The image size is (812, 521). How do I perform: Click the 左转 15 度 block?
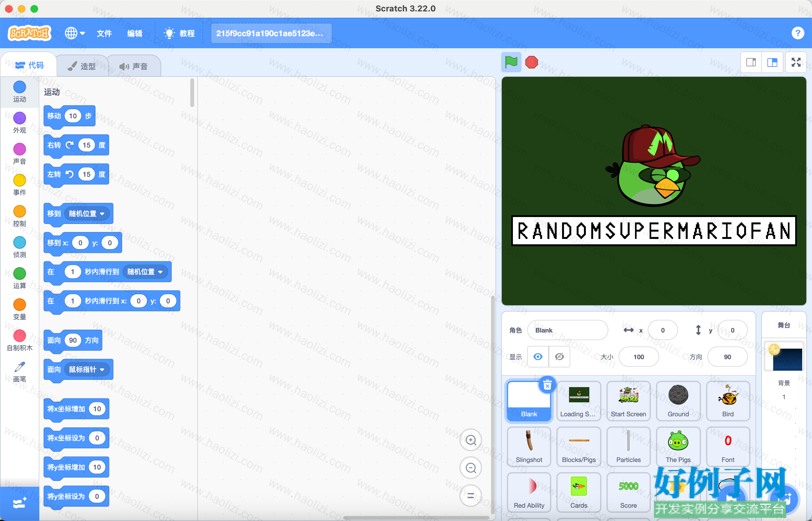point(76,175)
